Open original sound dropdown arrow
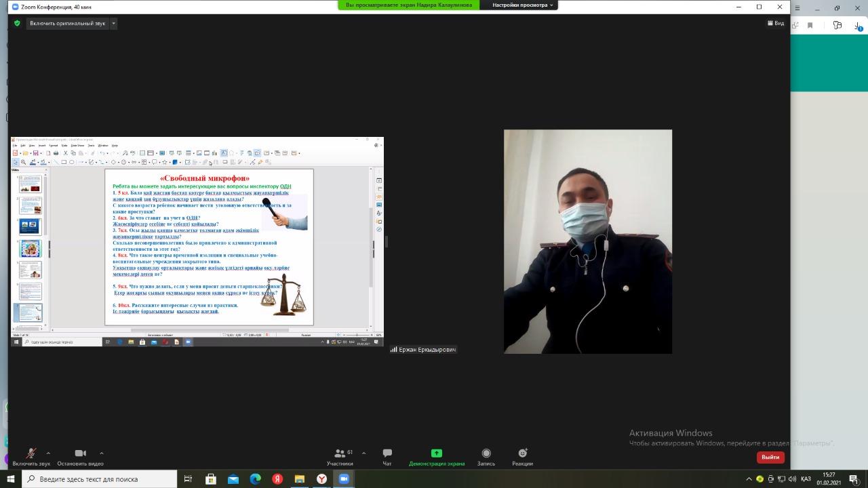Screen dimensions: 868x488 (113, 23)
